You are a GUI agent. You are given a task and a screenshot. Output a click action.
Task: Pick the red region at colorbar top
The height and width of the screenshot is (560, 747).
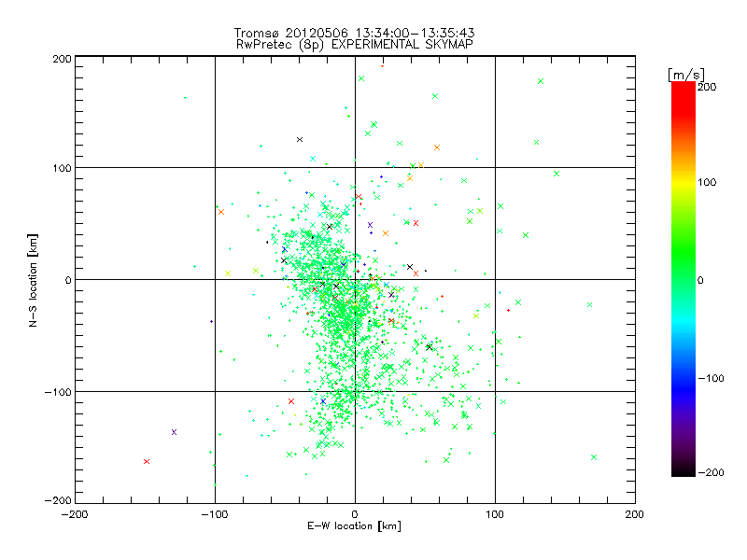click(684, 98)
